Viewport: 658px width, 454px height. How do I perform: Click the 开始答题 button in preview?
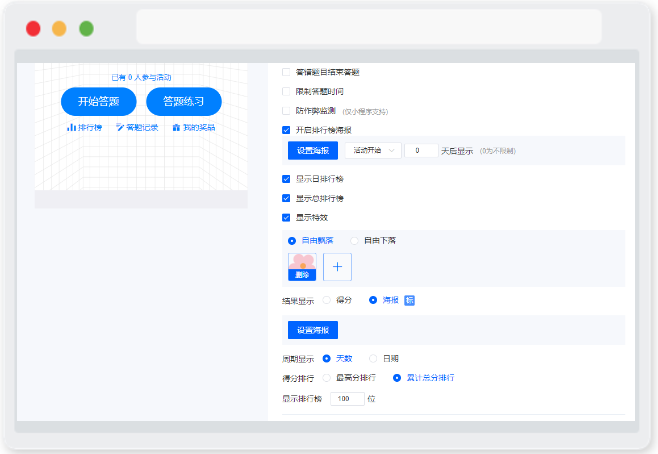pyautogui.click(x=99, y=102)
